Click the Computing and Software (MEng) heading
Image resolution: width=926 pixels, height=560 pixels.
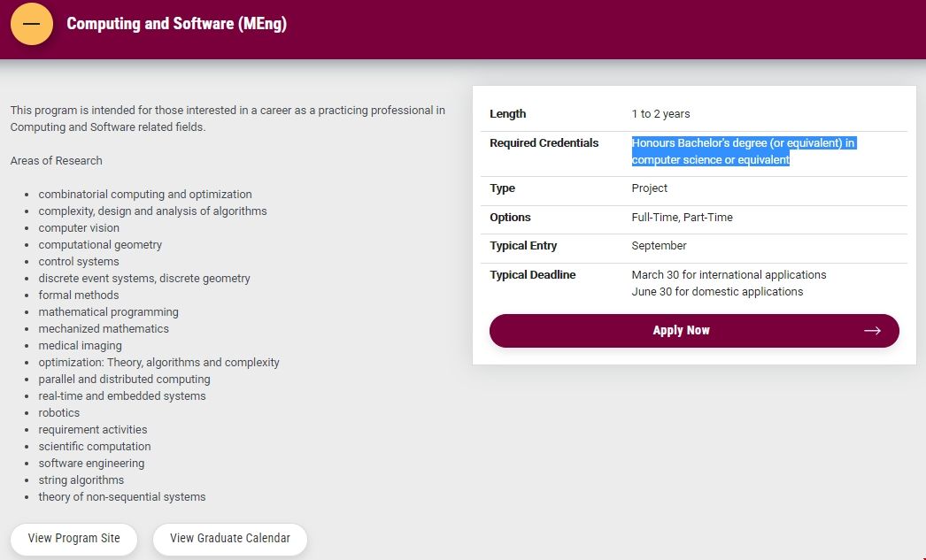tap(176, 24)
